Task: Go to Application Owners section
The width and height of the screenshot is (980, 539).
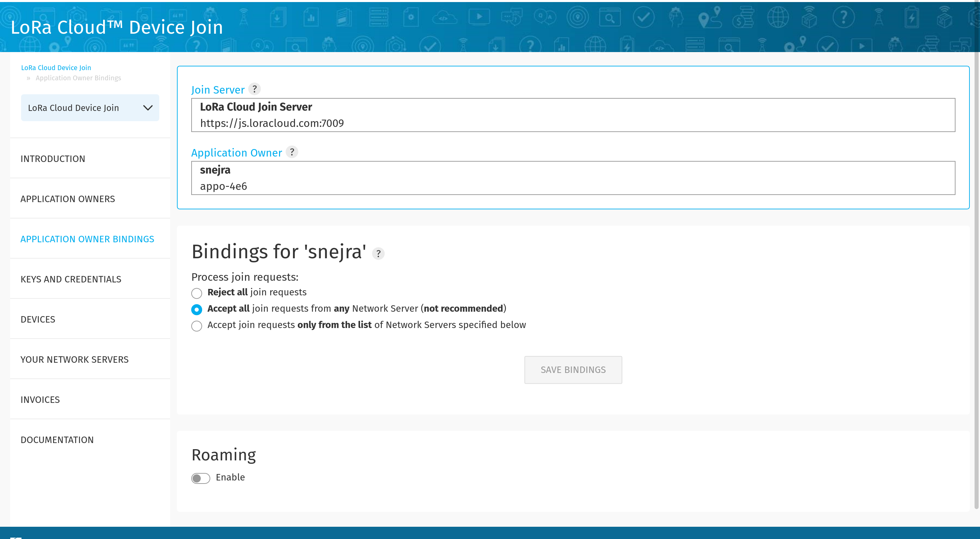Action: point(90,199)
